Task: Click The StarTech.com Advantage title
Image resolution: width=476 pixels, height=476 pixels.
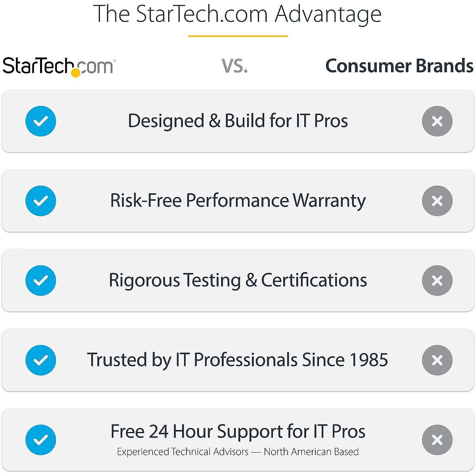Action: (237, 14)
